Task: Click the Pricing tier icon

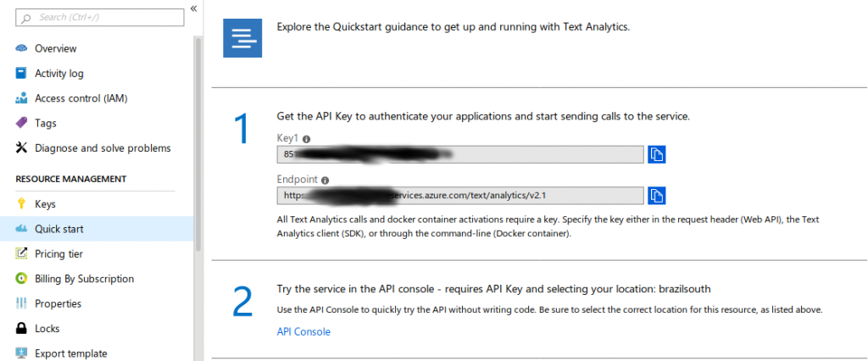Action: 21,253
